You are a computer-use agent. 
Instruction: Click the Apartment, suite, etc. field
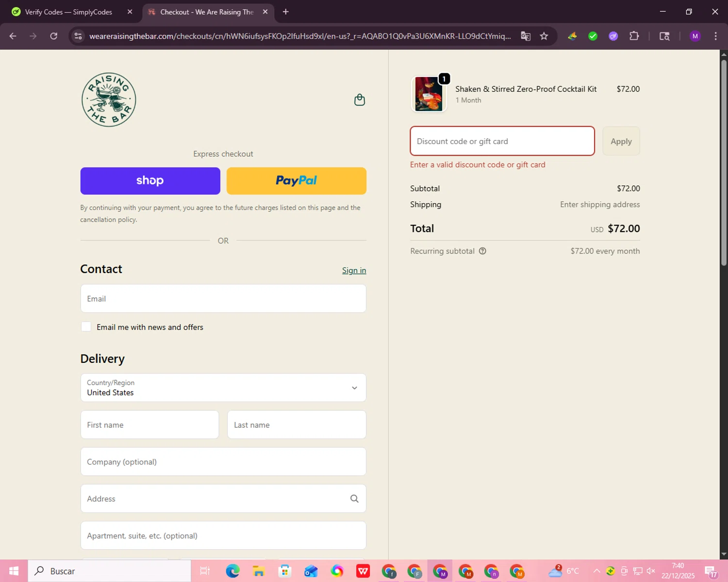pyautogui.click(x=223, y=535)
